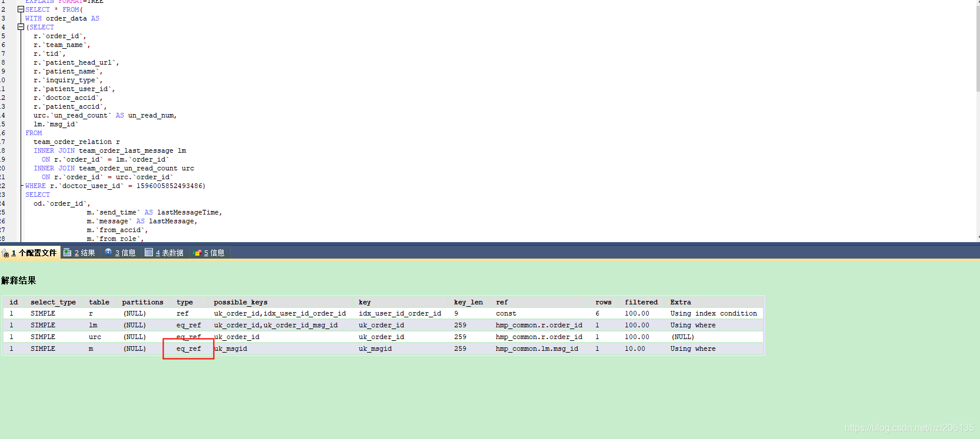Open the 4 表数据 table data tab

[x=164, y=253]
